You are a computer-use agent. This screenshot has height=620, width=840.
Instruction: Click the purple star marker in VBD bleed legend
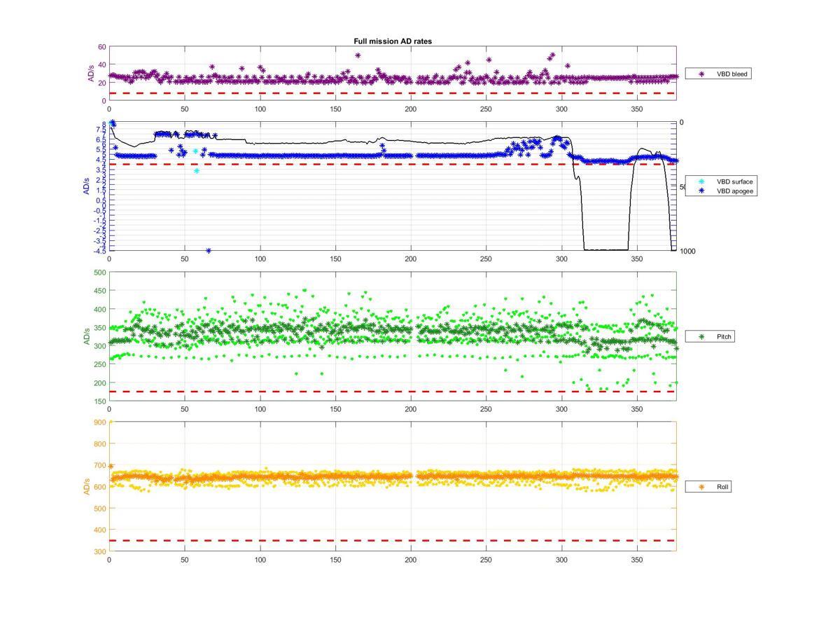pos(701,74)
